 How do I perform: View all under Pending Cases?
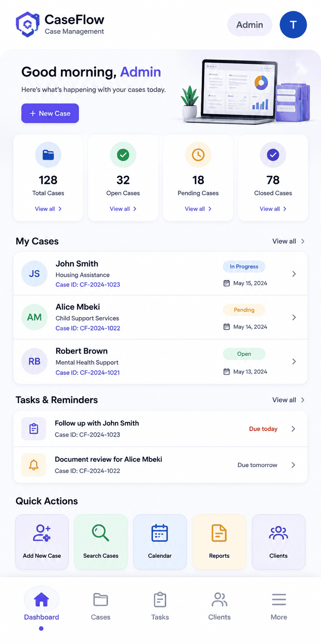pyautogui.click(x=198, y=209)
